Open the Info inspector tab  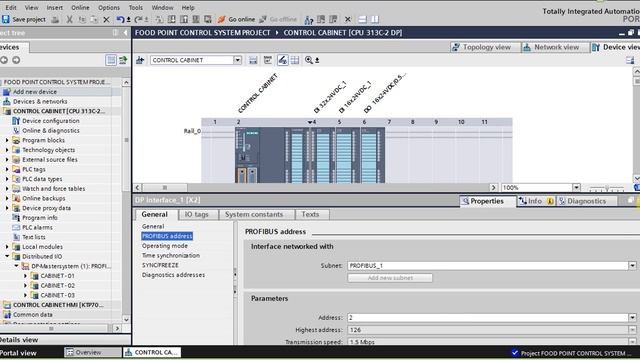tap(536, 201)
